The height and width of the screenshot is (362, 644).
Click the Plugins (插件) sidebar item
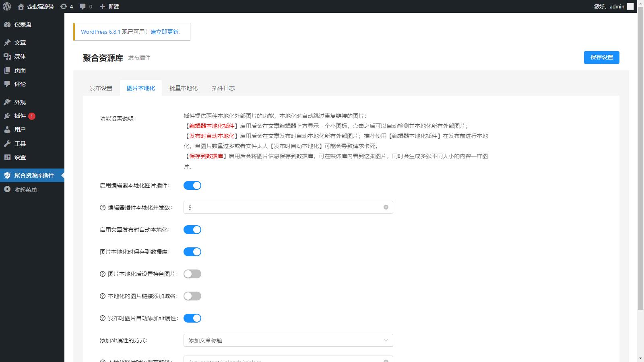tap(20, 116)
